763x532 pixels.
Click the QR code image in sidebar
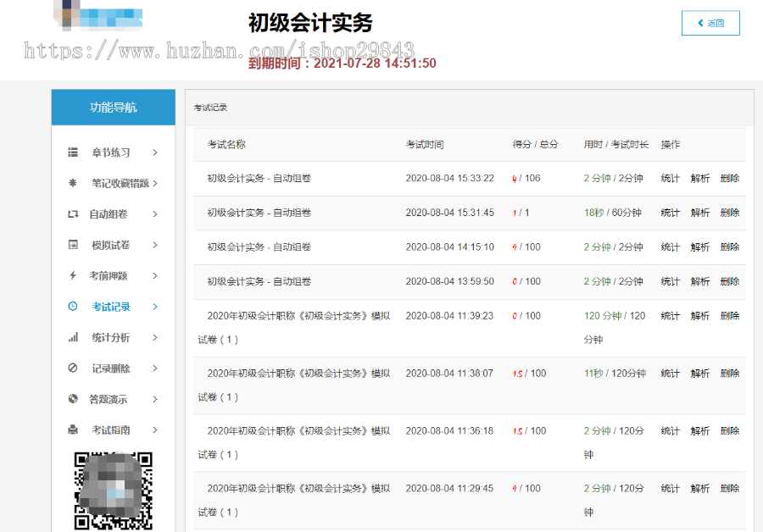(114, 491)
